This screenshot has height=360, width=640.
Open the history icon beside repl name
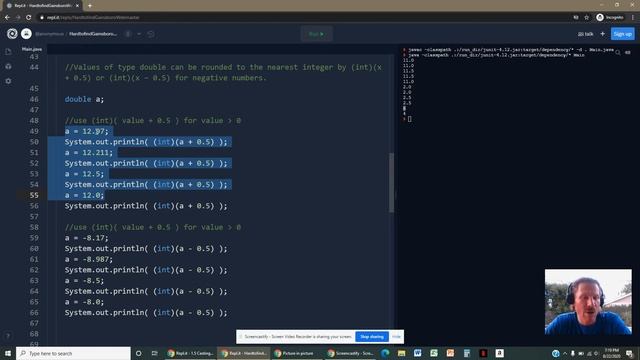pyautogui.click(x=151, y=34)
